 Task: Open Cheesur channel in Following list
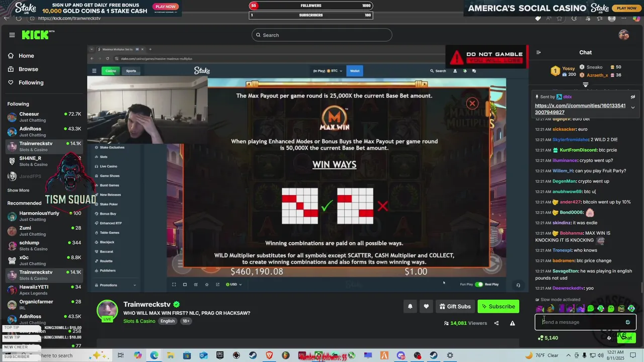point(44,117)
